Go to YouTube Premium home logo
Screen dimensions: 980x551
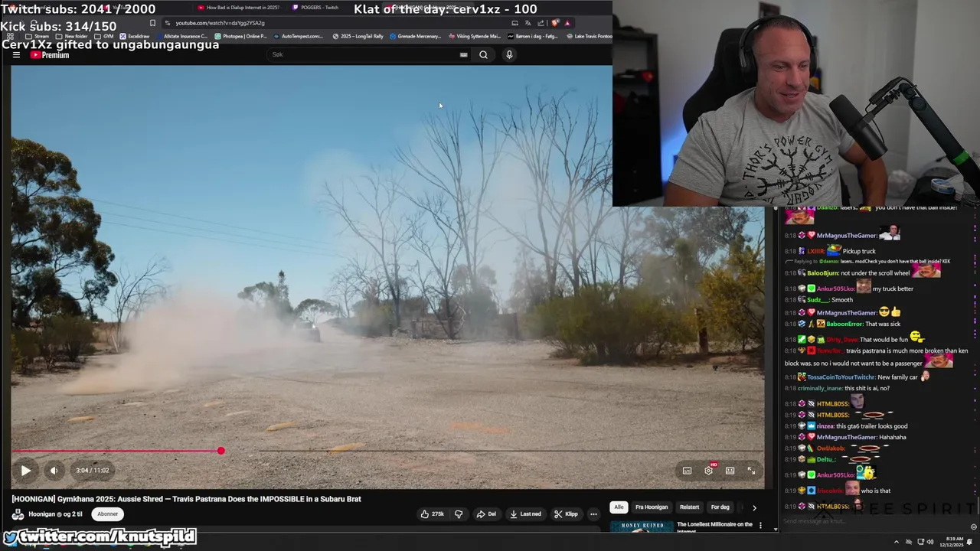(50, 55)
